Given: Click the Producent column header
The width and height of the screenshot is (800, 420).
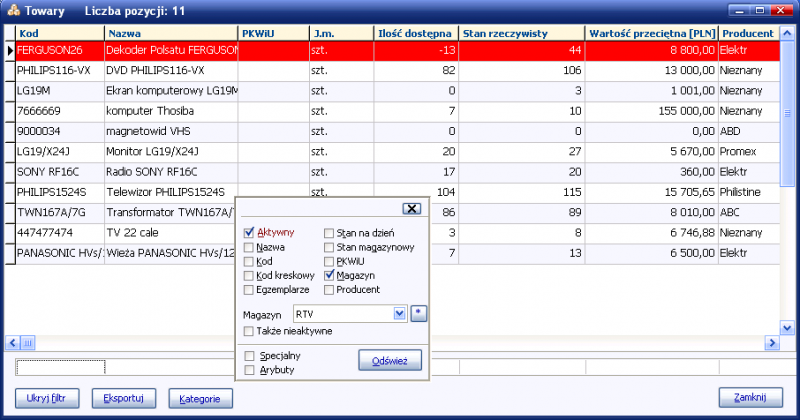Looking at the screenshot, I should (748, 33).
